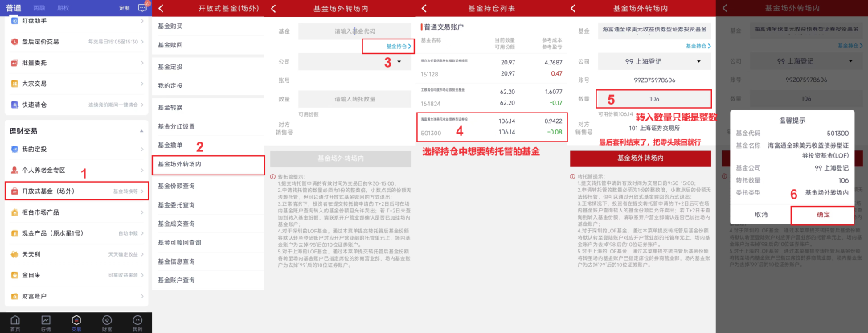Open 基金赎回 row chevron
The image size is (868, 333).
[208, 44]
